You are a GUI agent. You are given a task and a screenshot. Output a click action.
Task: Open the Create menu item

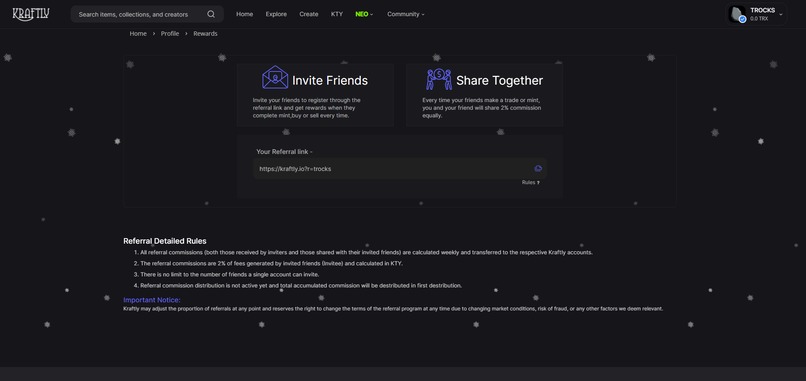[x=308, y=14]
